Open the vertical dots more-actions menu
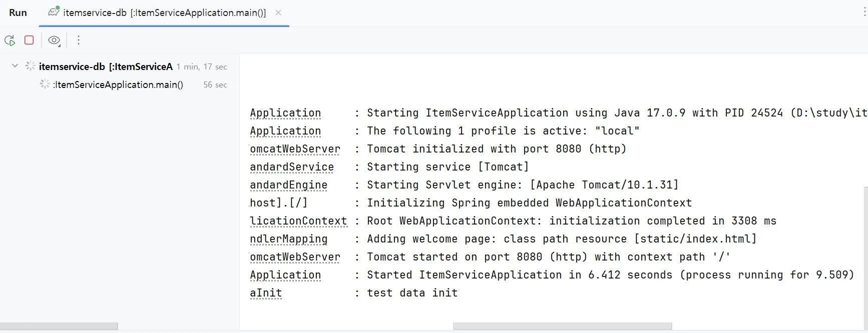The height and width of the screenshot is (333, 868). coord(78,40)
